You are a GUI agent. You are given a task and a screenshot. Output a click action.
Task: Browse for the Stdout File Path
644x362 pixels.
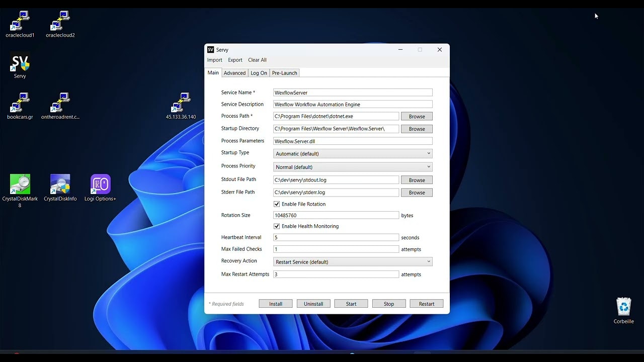coord(417,180)
